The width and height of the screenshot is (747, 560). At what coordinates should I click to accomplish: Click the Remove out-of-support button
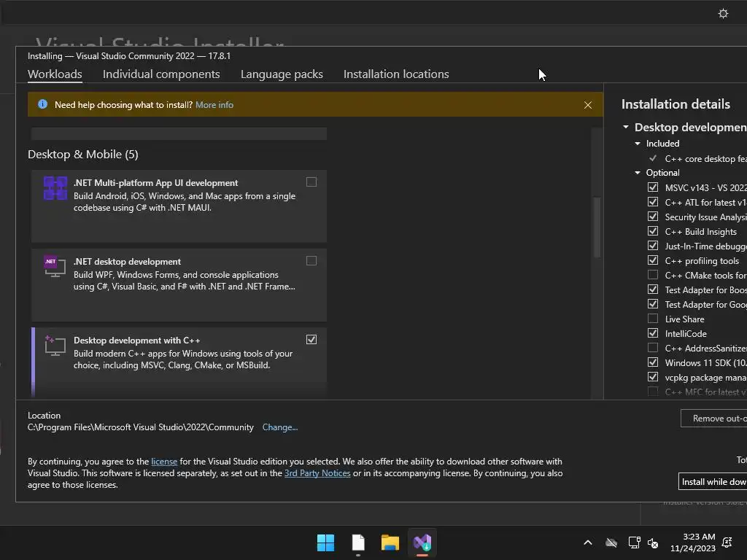click(x=713, y=418)
